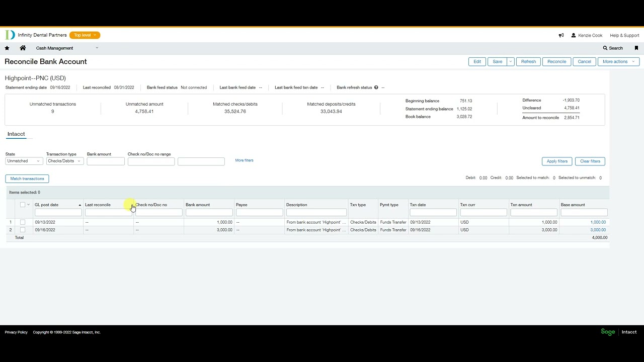Open the Save button dropdown arrow
Image resolution: width=644 pixels, height=362 pixels.
pyautogui.click(x=510, y=61)
